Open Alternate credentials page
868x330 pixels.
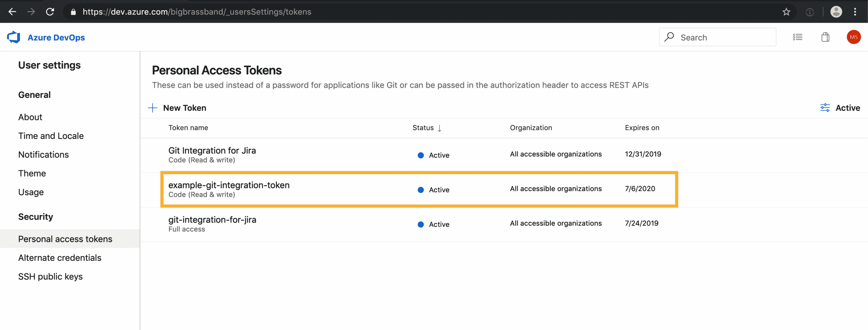(x=60, y=258)
